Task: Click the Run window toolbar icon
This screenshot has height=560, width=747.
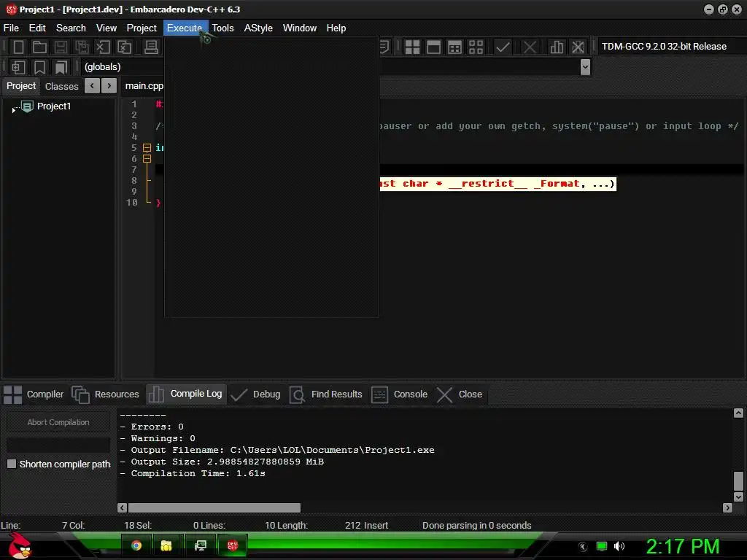Action: 433,47
